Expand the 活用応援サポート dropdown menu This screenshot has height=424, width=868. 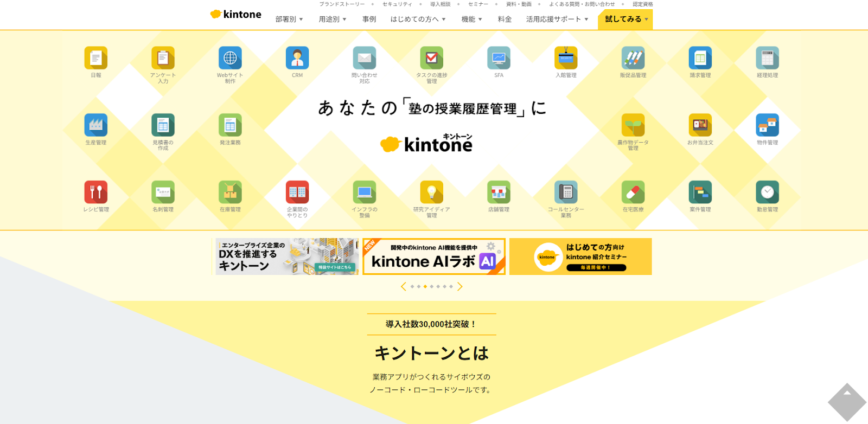tap(557, 19)
